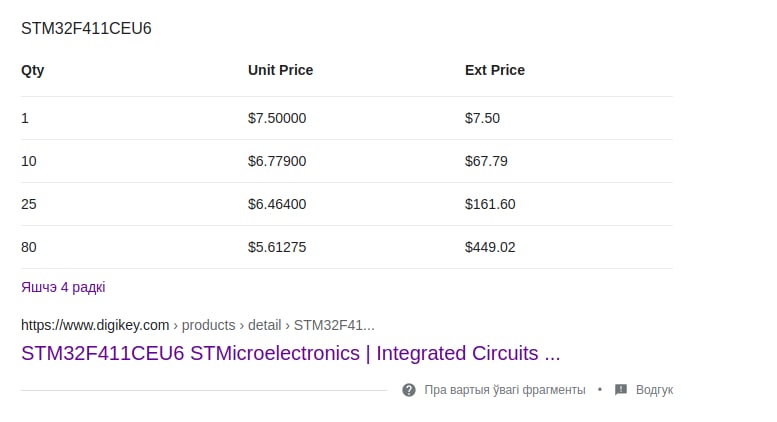Screen dimensions: 777x422
Task: Select the Qty column header
Action: [x=33, y=70]
